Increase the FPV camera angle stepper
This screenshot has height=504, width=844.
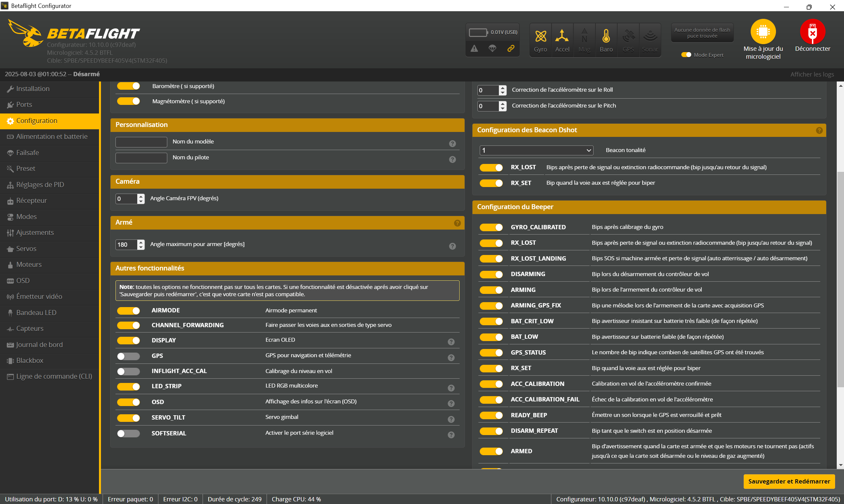click(141, 196)
